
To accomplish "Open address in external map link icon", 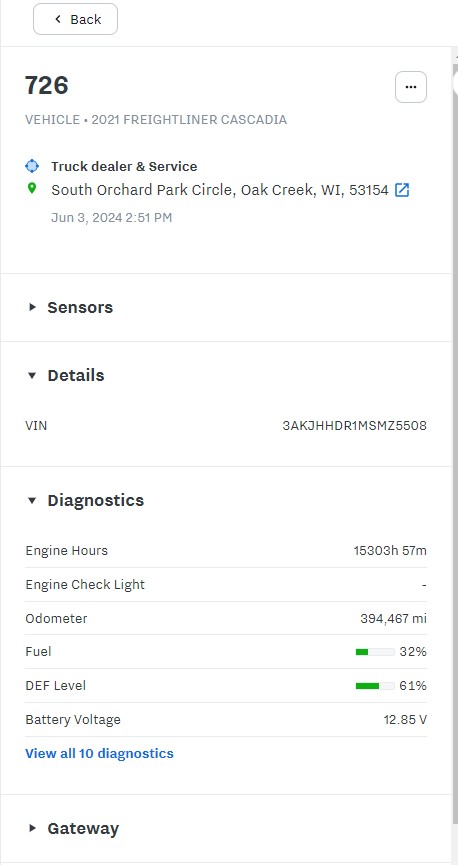I will click(402, 190).
